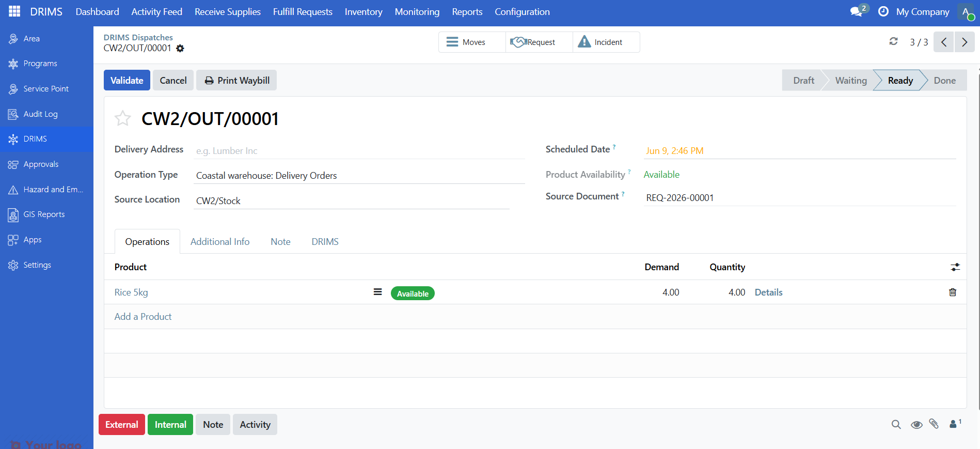
Task: Open Settings in the sidebar
Action: pos(46,265)
